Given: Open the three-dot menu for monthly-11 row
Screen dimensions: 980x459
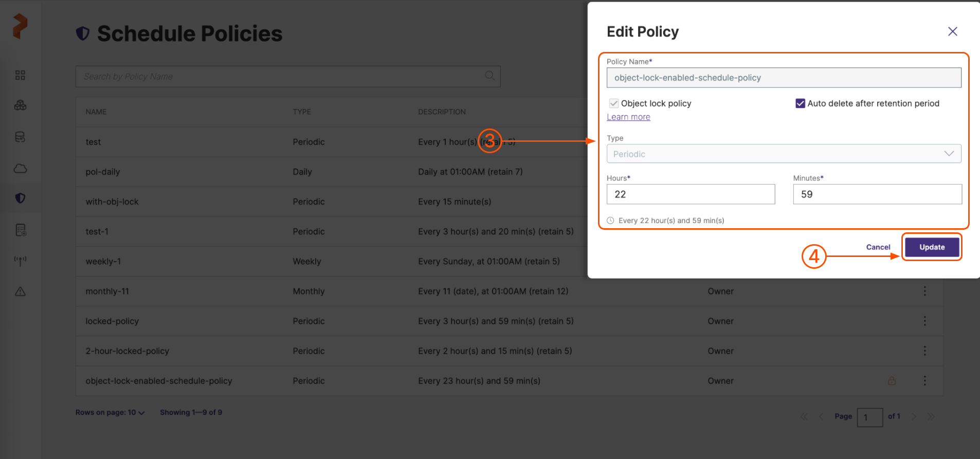Looking at the screenshot, I should (924, 291).
